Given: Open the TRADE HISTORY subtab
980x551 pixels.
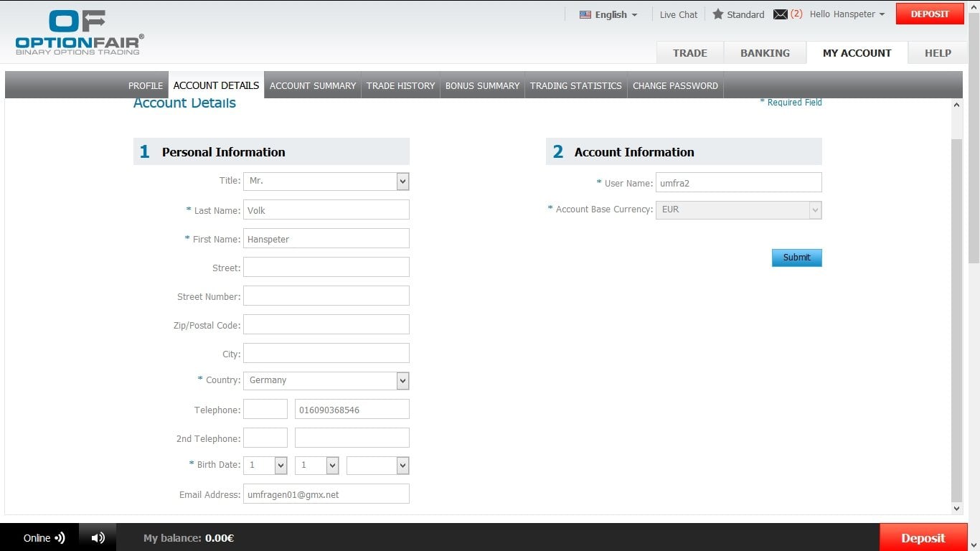Looking at the screenshot, I should [x=400, y=85].
